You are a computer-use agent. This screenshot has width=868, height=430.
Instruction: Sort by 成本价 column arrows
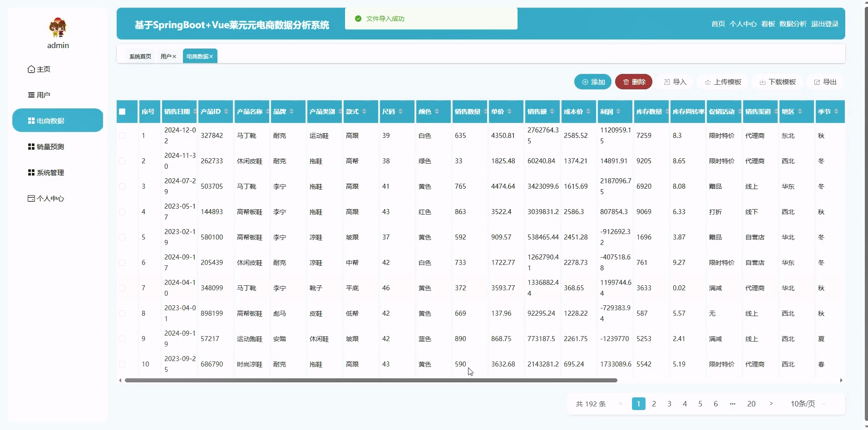(588, 112)
